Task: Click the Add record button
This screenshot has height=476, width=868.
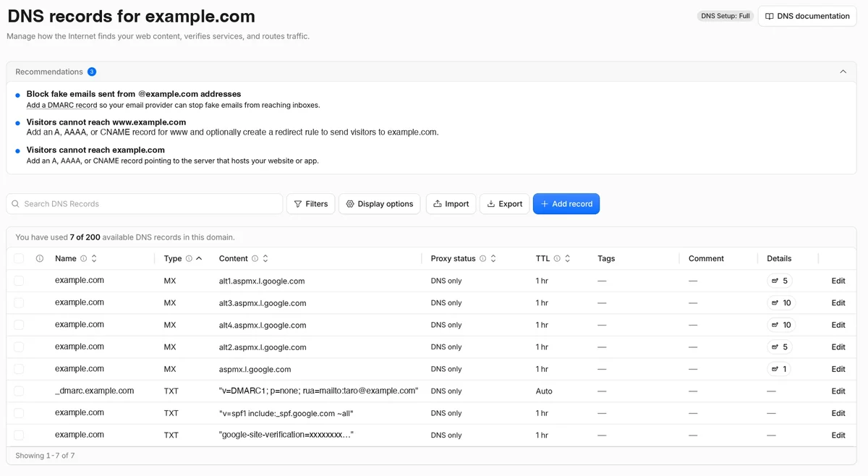Action: (x=566, y=204)
